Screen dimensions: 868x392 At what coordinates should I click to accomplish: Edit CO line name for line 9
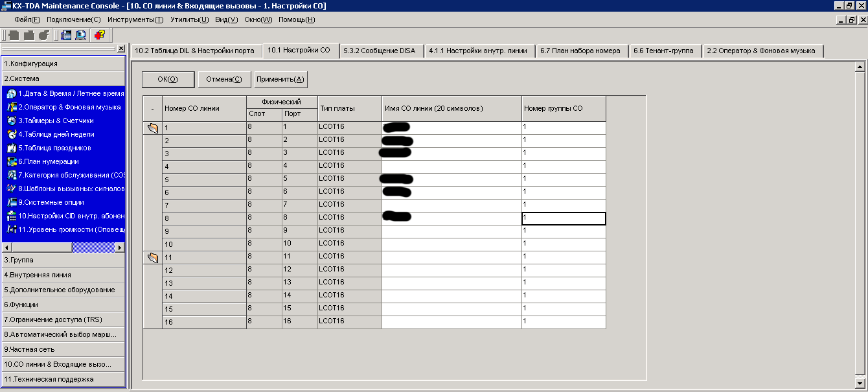(451, 231)
